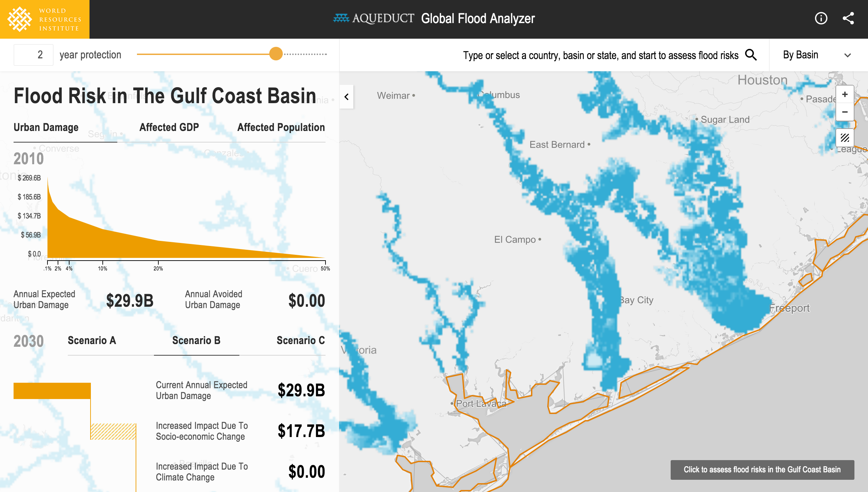Switch to Scenario B
The image size is (868, 492).
click(196, 340)
